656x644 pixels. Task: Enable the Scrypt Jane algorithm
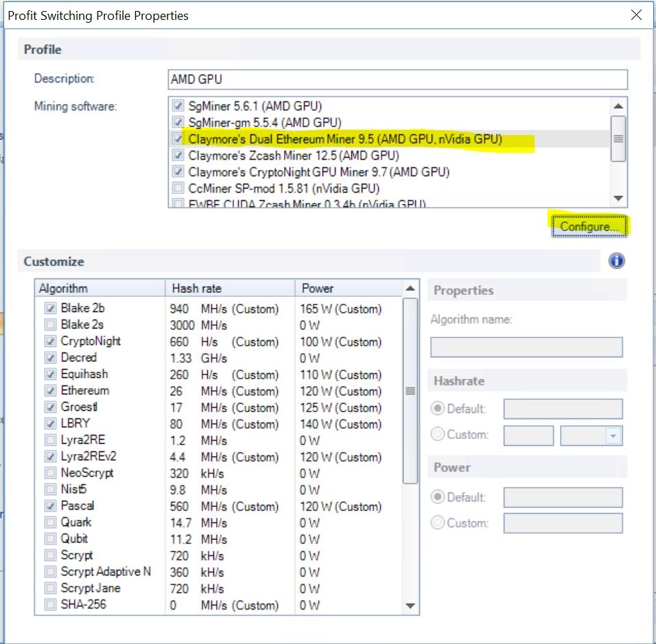point(50,588)
